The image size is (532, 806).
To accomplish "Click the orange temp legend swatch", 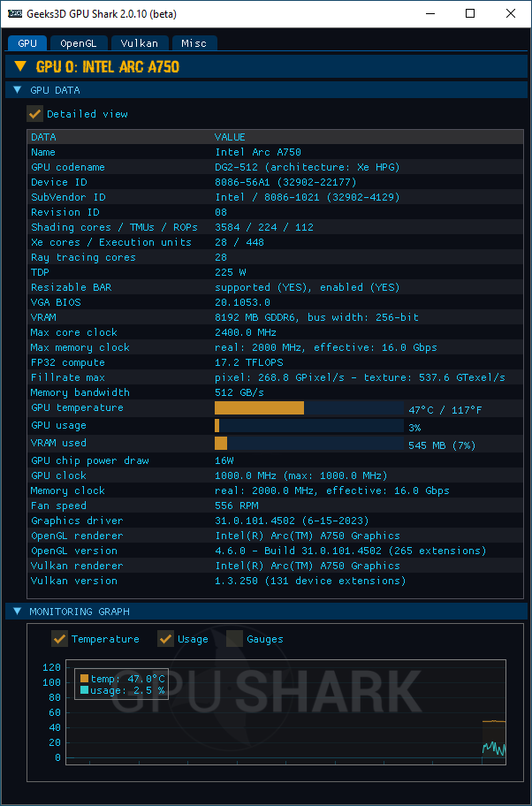I will point(85,679).
